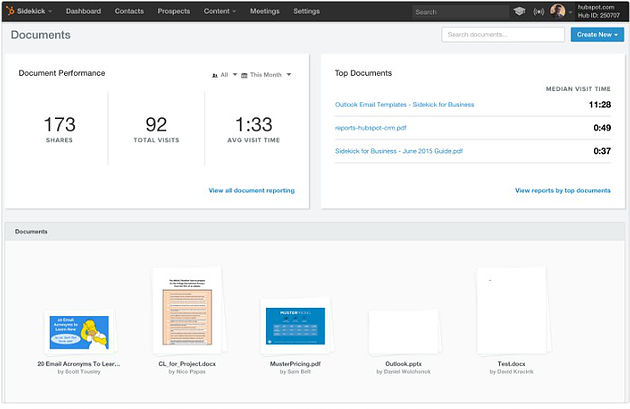Open the user avatar profile menu
The height and width of the screenshot is (409, 630).
tap(558, 11)
